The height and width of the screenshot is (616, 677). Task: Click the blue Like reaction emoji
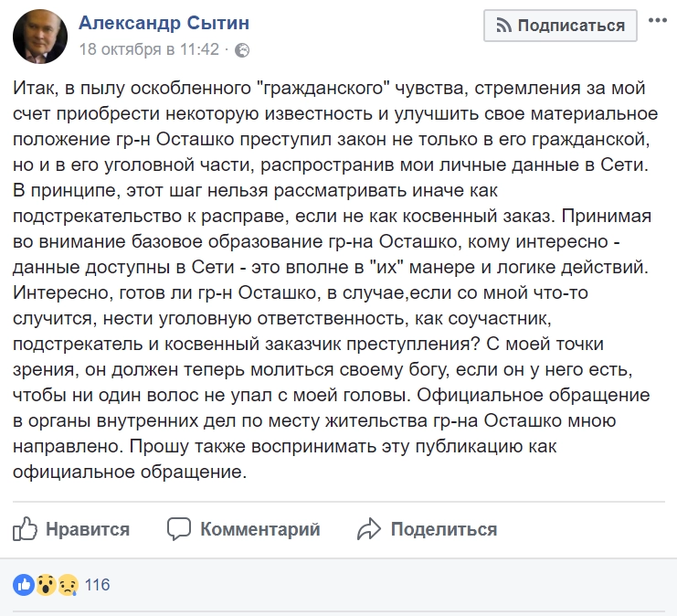point(24,584)
